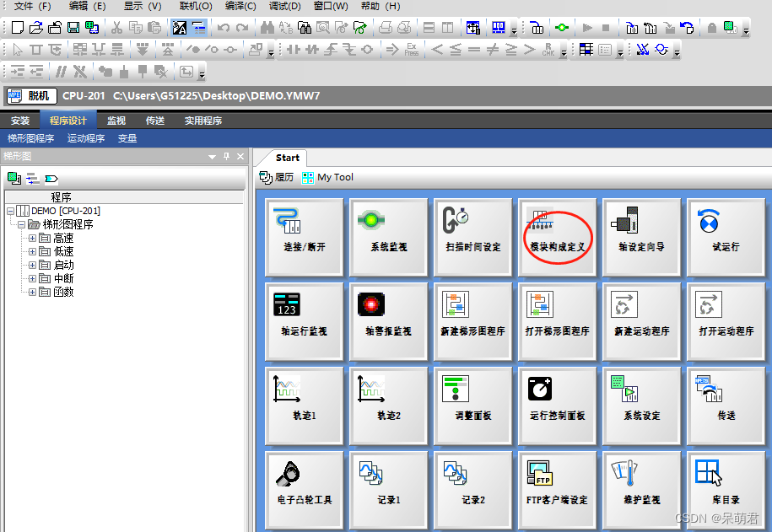This screenshot has height=532, width=772.
Task: Open the 梯形图 panel title dropdown arrow
Action: (x=213, y=156)
